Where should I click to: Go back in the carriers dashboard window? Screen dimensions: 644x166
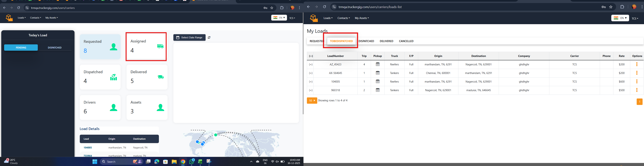(x=4, y=8)
